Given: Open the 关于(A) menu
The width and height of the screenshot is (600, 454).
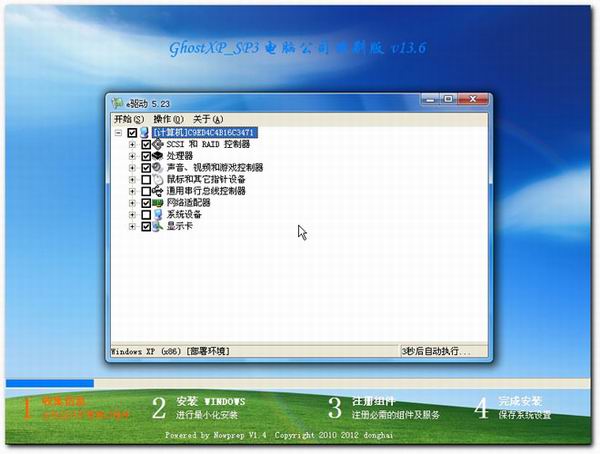Looking at the screenshot, I should [x=208, y=119].
